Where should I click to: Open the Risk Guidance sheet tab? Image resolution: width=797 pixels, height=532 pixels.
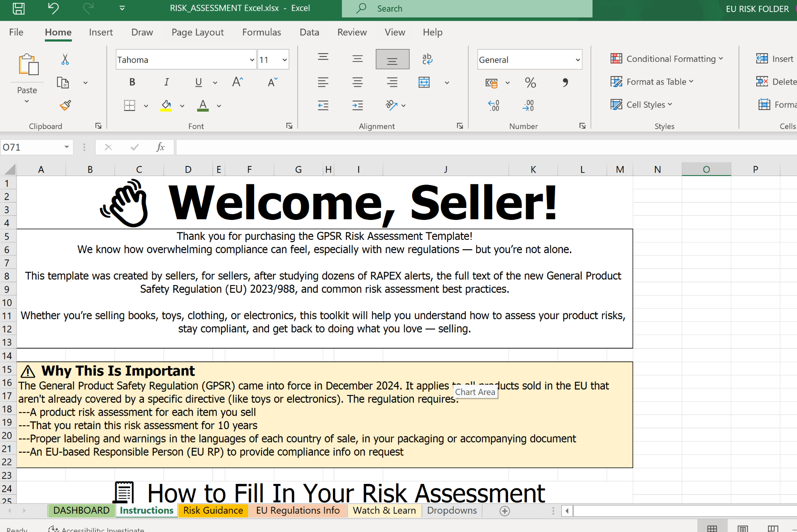[213, 510]
